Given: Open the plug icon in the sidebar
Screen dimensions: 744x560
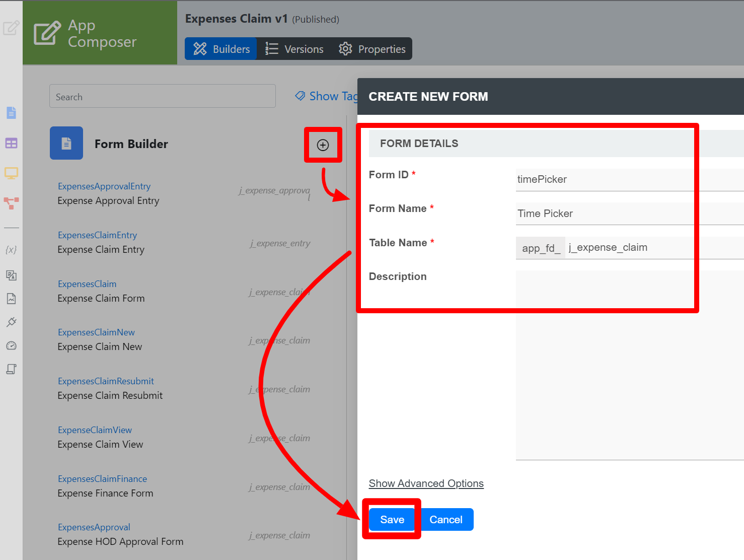Looking at the screenshot, I should coord(11,322).
